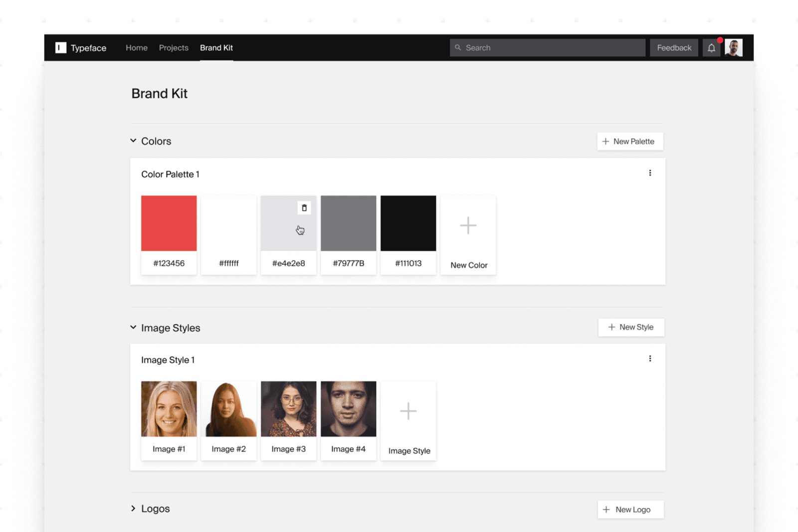This screenshot has height=532, width=798.
Task: Add a new Image Style tile
Action: pos(408,420)
